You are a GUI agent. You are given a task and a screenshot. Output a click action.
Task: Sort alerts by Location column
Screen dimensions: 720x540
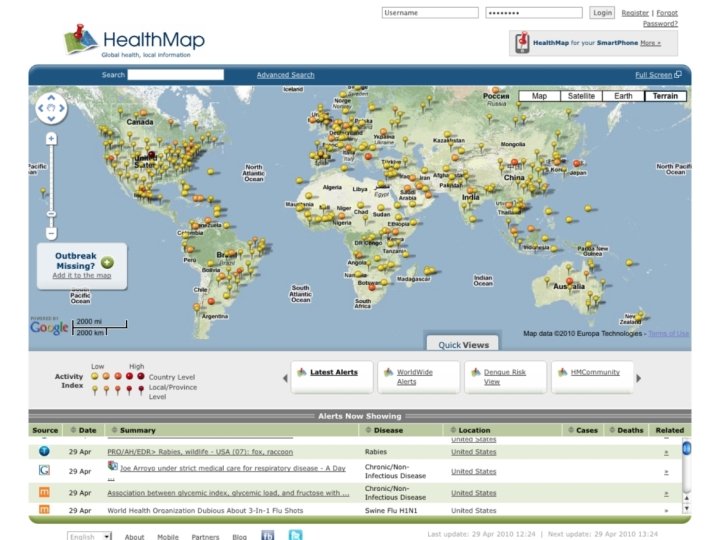(470, 430)
